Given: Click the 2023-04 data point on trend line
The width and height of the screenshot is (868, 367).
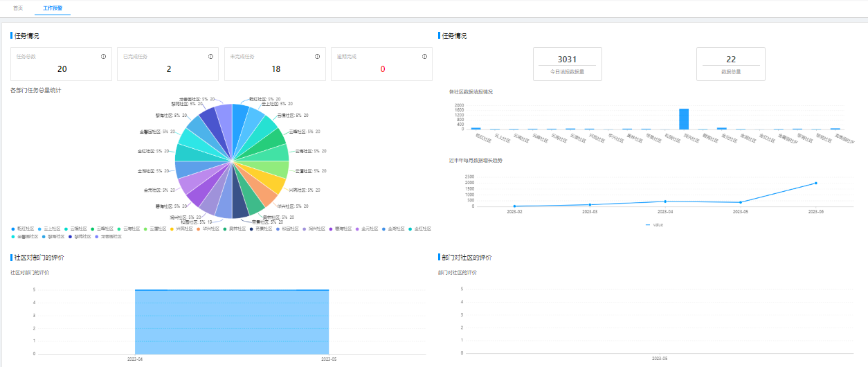Looking at the screenshot, I should click(665, 202).
